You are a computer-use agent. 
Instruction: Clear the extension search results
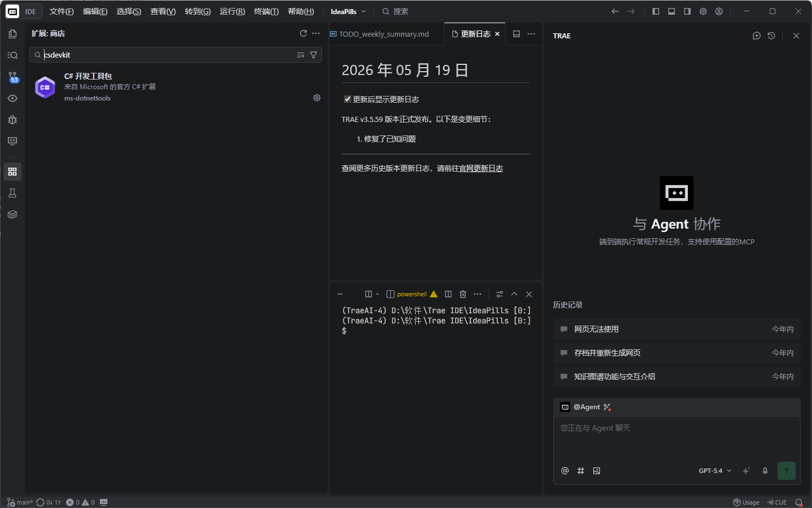tap(301, 55)
